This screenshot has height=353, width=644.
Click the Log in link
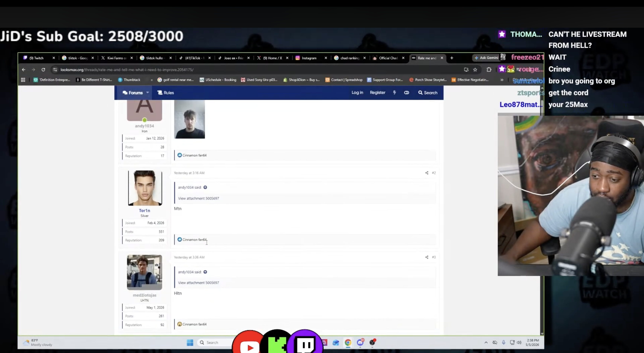coord(357,92)
